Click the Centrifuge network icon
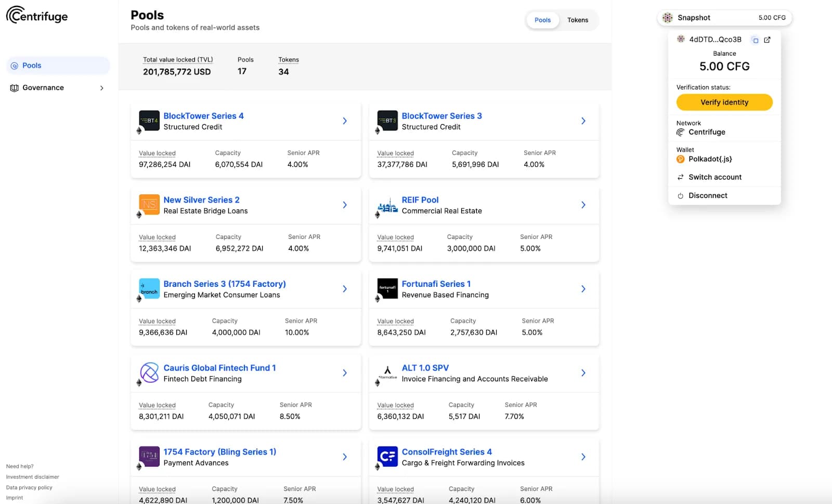The image size is (832, 504). [680, 132]
